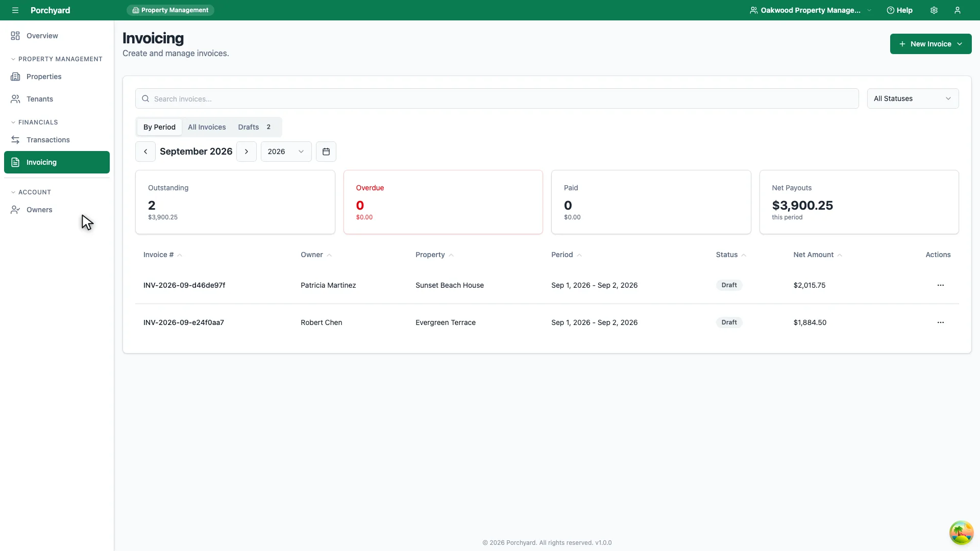Switch to Drafts tab

(x=254, y=127)
